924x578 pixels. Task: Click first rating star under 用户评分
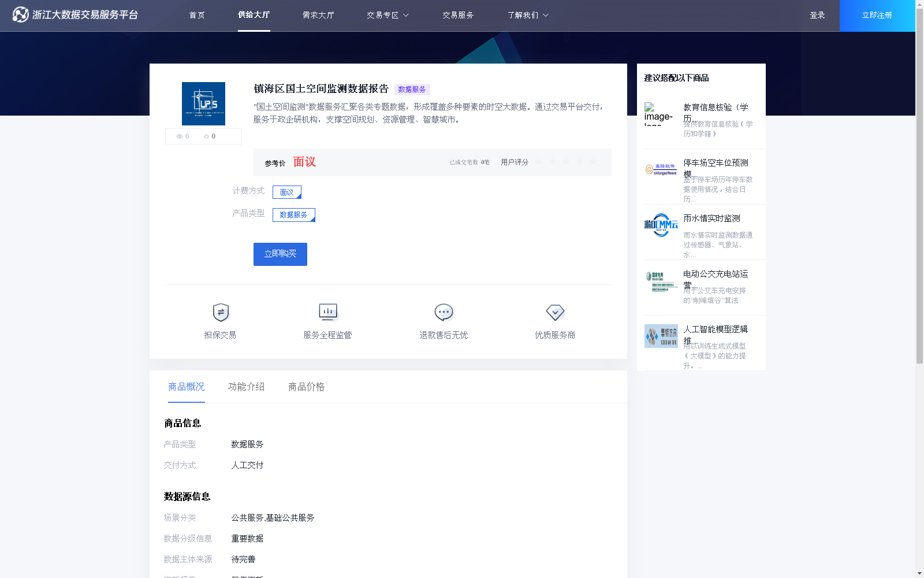tap(538, 162)
